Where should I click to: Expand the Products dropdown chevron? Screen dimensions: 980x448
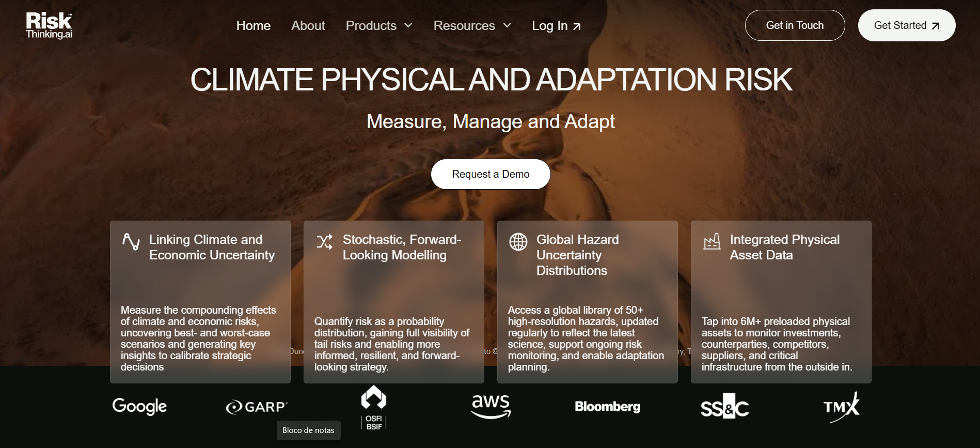click(x=408, y=25)
